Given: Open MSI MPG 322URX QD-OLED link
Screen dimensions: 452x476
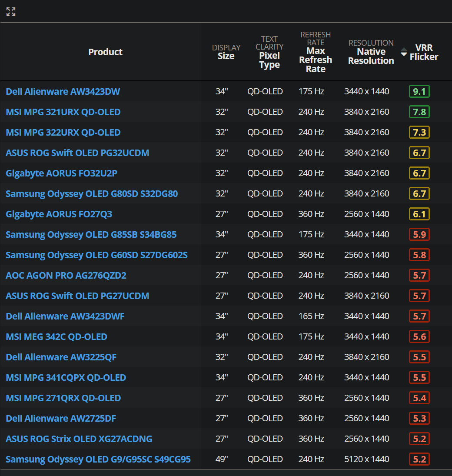Looking at the screenshot, I should [x=63, y=132].
